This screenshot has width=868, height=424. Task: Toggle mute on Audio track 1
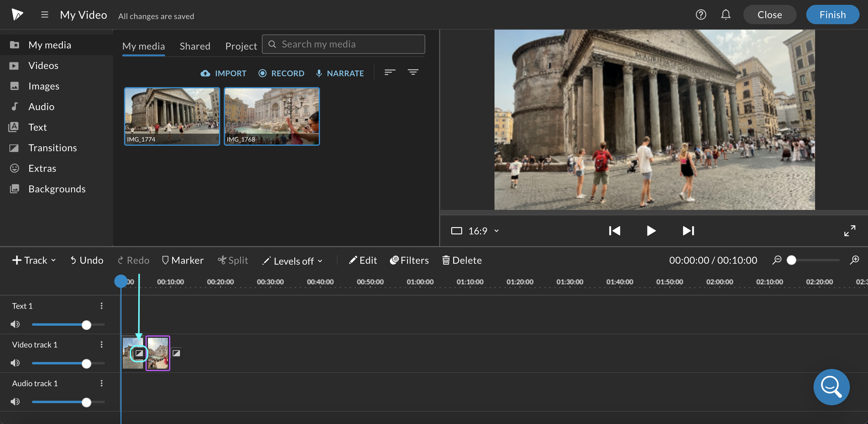point(15,401)
